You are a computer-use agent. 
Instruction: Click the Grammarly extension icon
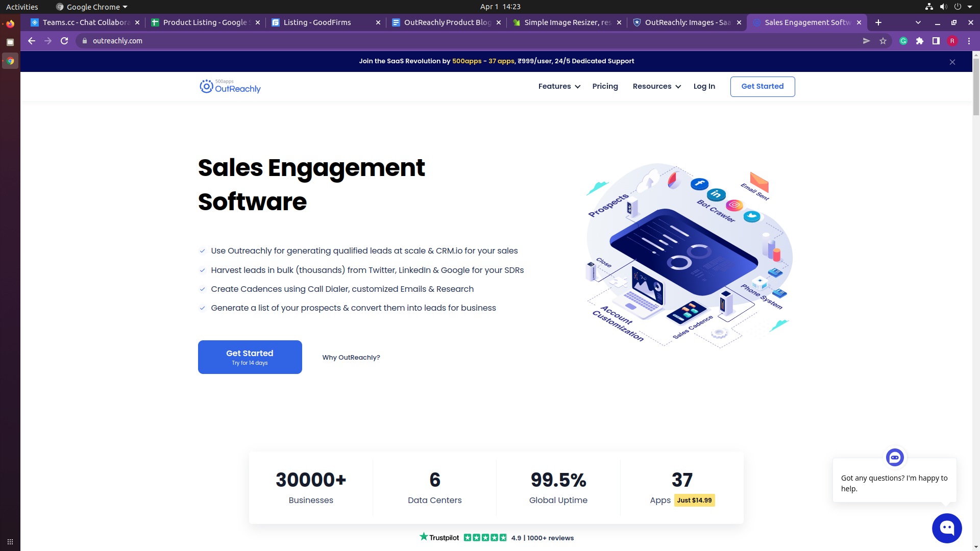point(903,41)
